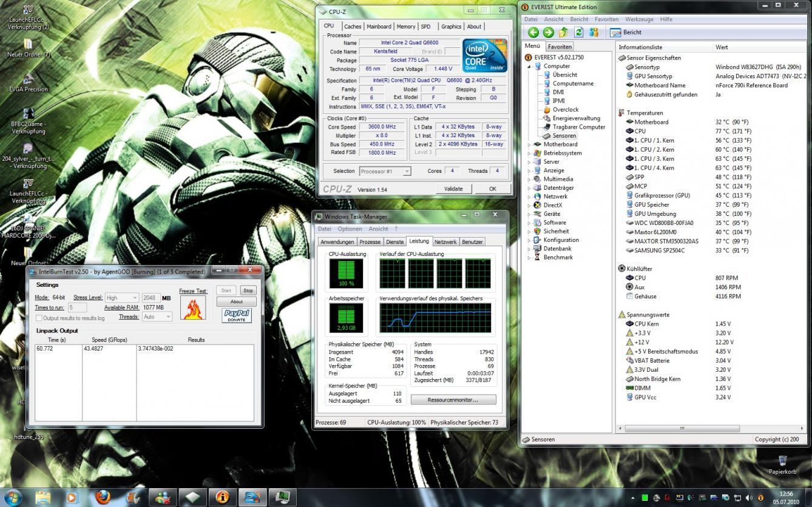Select the Sicherheit shield entry in EVEREST
Image resolution: width=812 pixels, height=507 pixels.
(x=551, y=231)
